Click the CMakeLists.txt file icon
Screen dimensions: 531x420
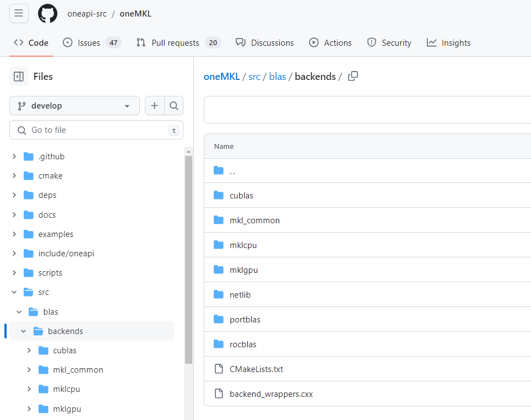click(x=219, y=369)
